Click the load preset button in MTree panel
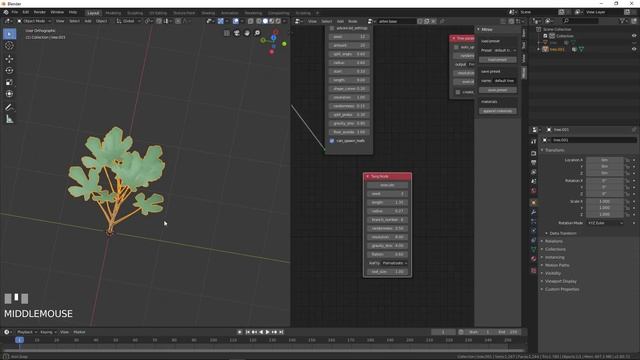Image resolution: width=640 pixels, height=360 pixels. [498, 60]
